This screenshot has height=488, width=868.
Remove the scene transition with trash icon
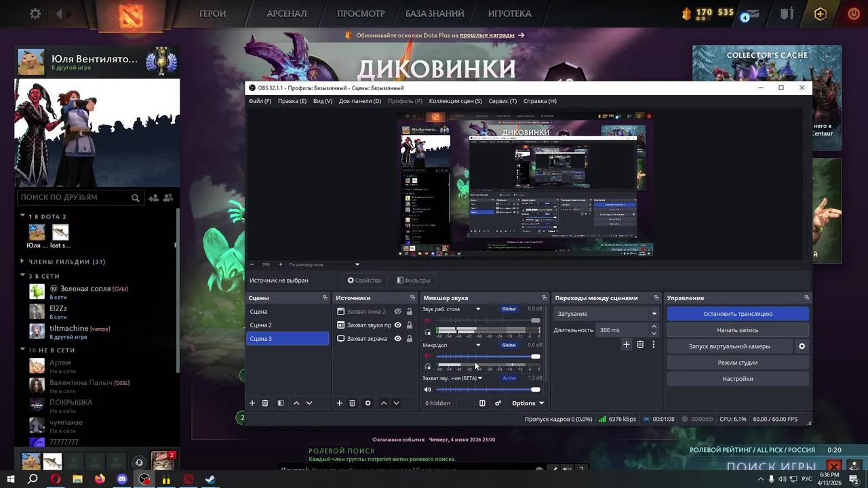click(640, 344)
